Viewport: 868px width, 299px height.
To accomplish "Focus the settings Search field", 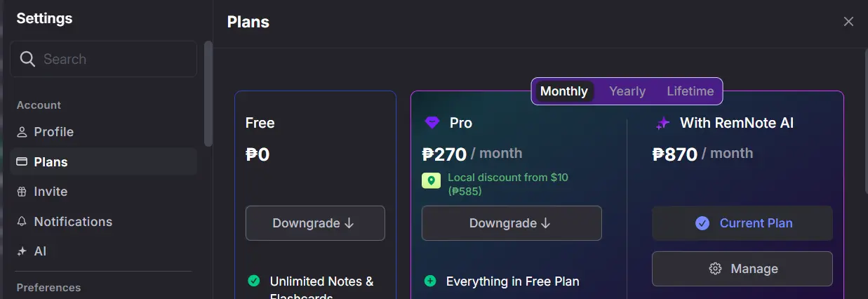I will pos(104,59).
